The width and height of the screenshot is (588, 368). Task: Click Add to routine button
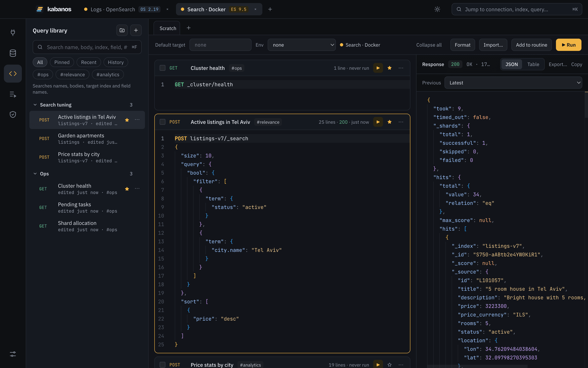[x=531, y=45]
